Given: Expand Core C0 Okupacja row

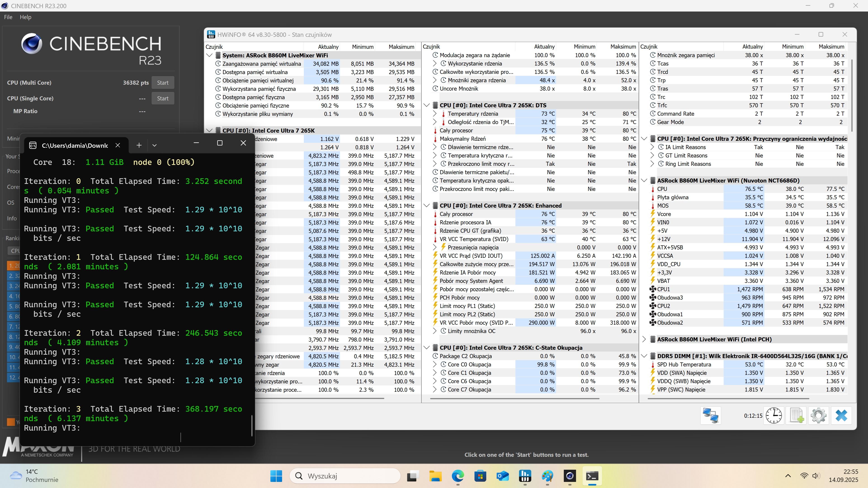Looking at the screenshot, I should 435,364.
